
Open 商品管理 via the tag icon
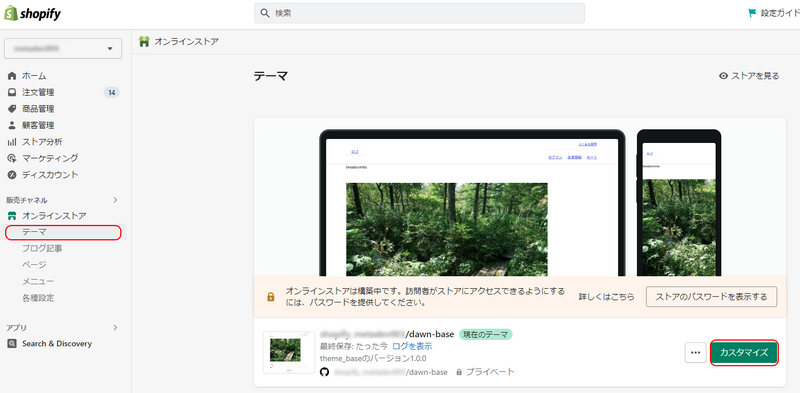click(12, 109)
